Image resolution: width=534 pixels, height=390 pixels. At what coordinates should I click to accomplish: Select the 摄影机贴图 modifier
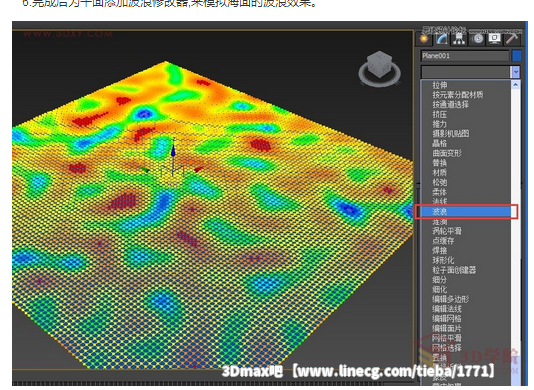pyautogui.click(x=451, y=134)
